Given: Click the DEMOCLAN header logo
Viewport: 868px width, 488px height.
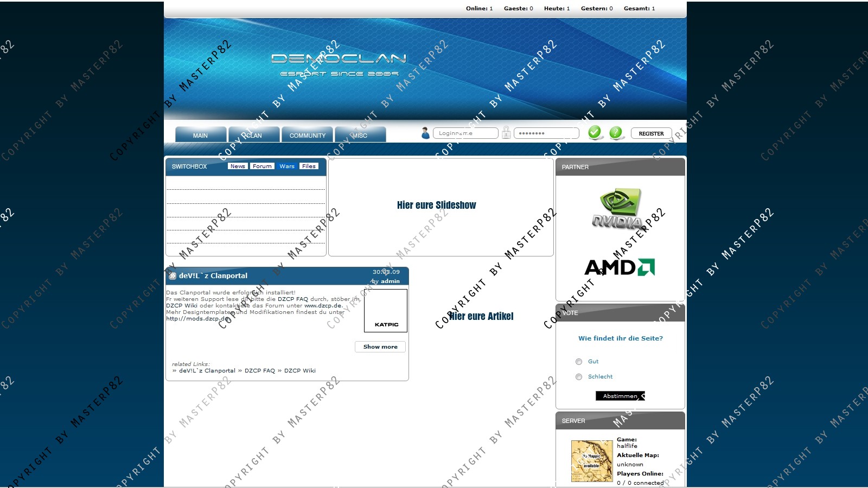Looking at the screenshot, I should point(339,65).
